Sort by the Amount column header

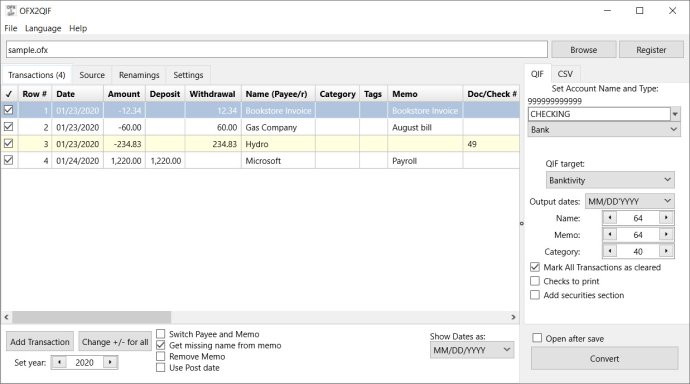pyautogui.click(x=124, y=94)
